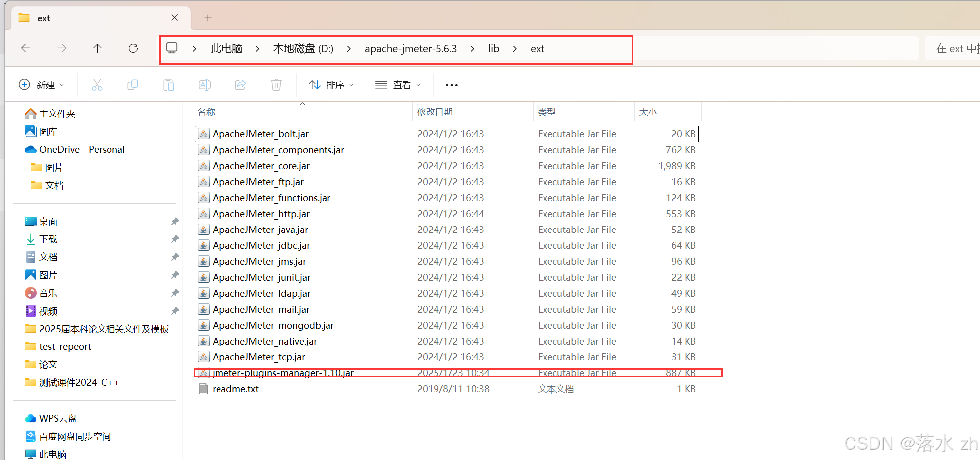
Task: Click the forward navigation arrow
Action: (x=62, y=48)
